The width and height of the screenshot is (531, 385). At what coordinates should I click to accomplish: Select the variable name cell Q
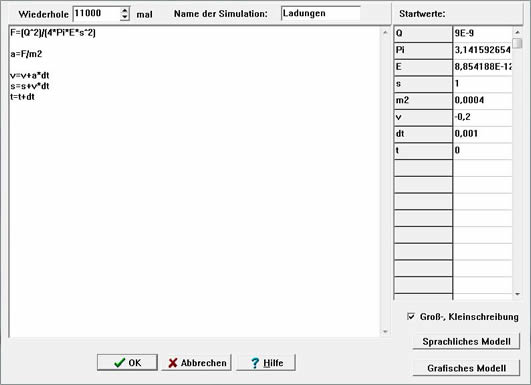[423, 34]
